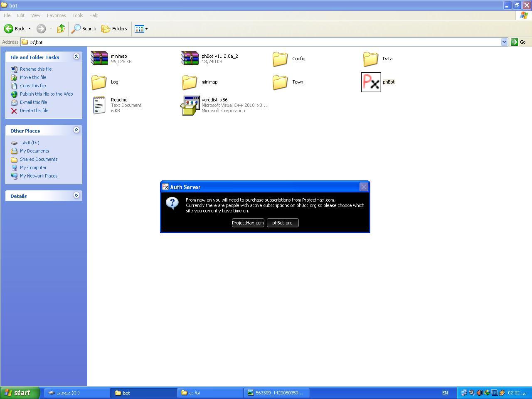The height and width of the screenshot is (399, 532).
Task: Click the volume speaker tray icon
Action: click(479, 393)
